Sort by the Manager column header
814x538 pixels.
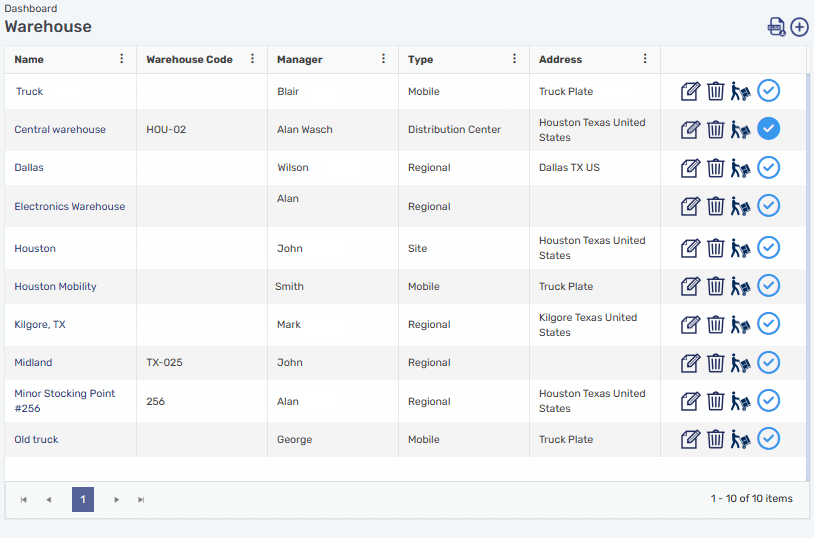click(x=300, y=60)
